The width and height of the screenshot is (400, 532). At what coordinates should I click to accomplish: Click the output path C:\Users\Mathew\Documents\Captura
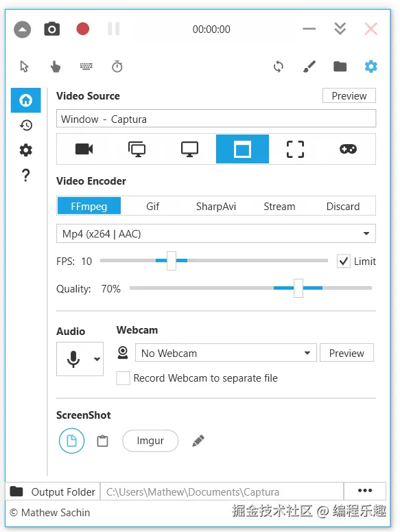222,491
